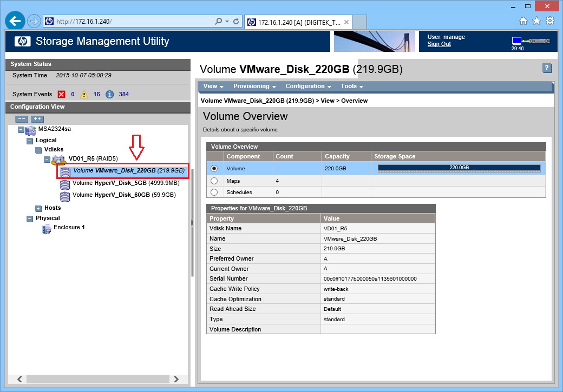Click the Maps count value 4
Image resolution: width=563 pixels, height=392 pixels.
pyautogui.click(x=277, y=181)
